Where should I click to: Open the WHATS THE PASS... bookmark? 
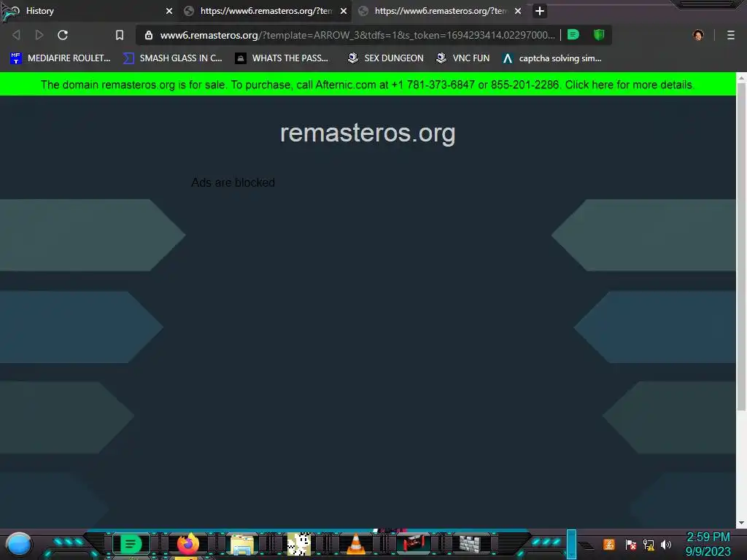pyautogui.click(x=282, y=58)
